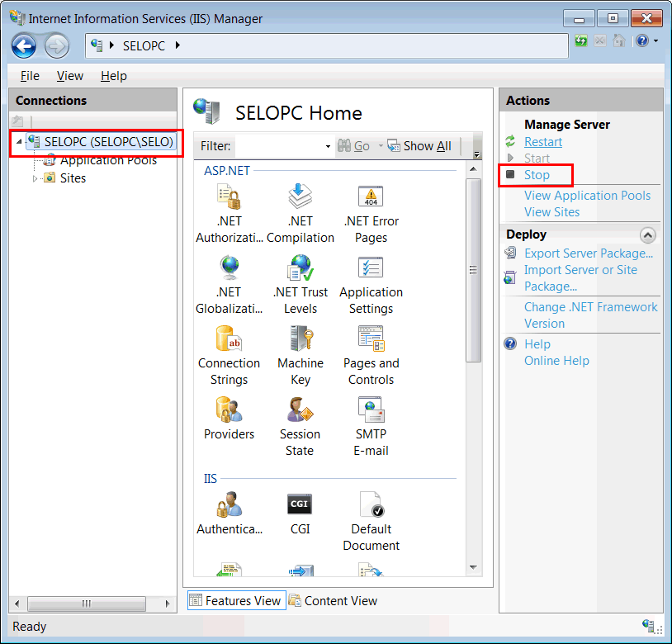Open the CGI feature
The width and height of the screenshot is (672, 644).
[x=300, y=514]
